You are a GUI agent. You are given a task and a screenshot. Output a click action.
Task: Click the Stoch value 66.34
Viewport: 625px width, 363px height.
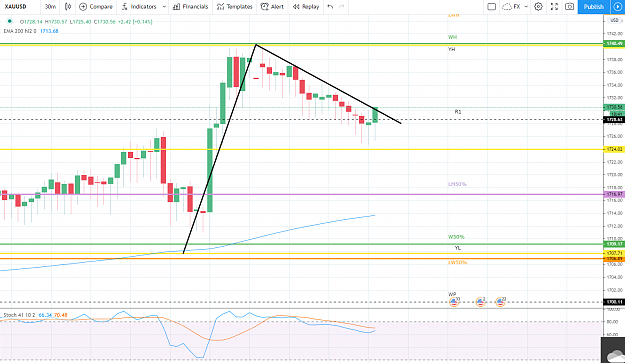[x=45, y=315]
